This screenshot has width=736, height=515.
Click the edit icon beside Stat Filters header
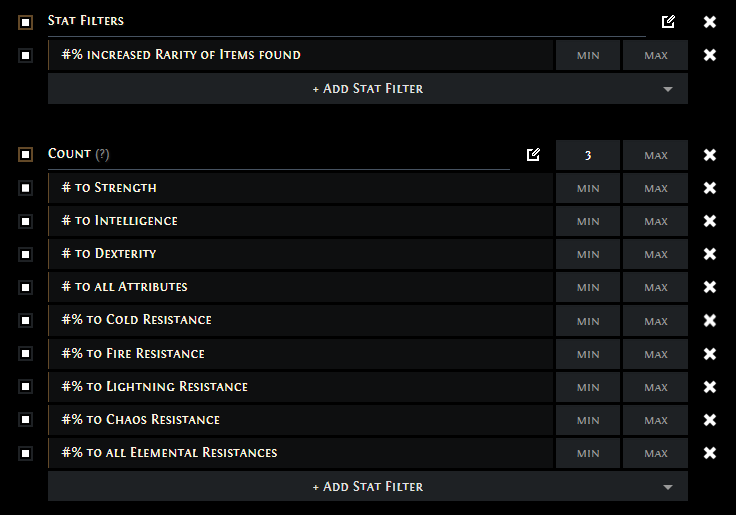pyautogui.click(x=668, y=22)
